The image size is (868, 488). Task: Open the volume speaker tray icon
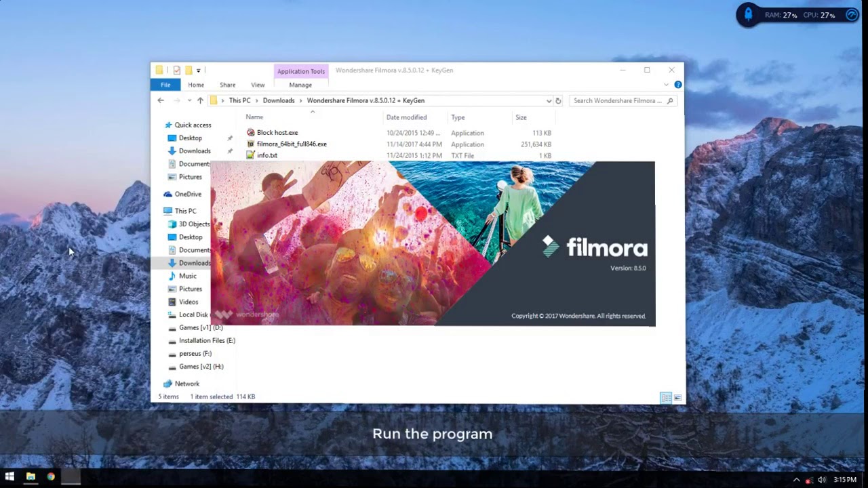click(822, 480)
